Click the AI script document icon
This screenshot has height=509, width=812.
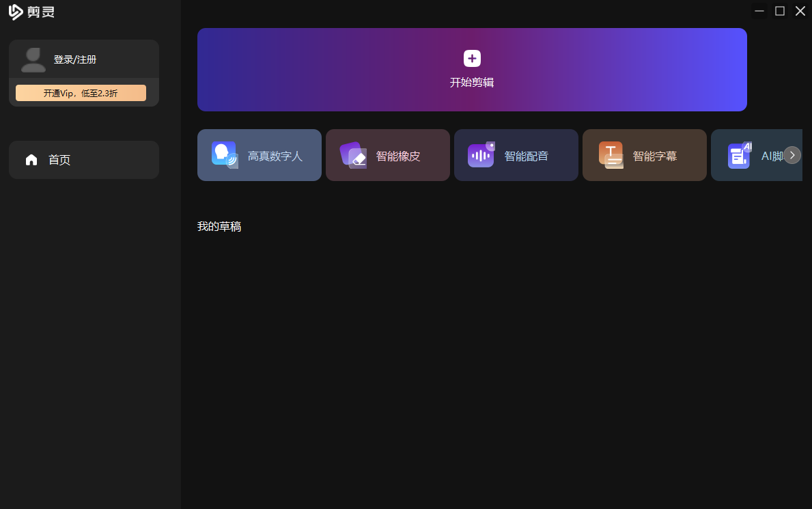(739, 155)
